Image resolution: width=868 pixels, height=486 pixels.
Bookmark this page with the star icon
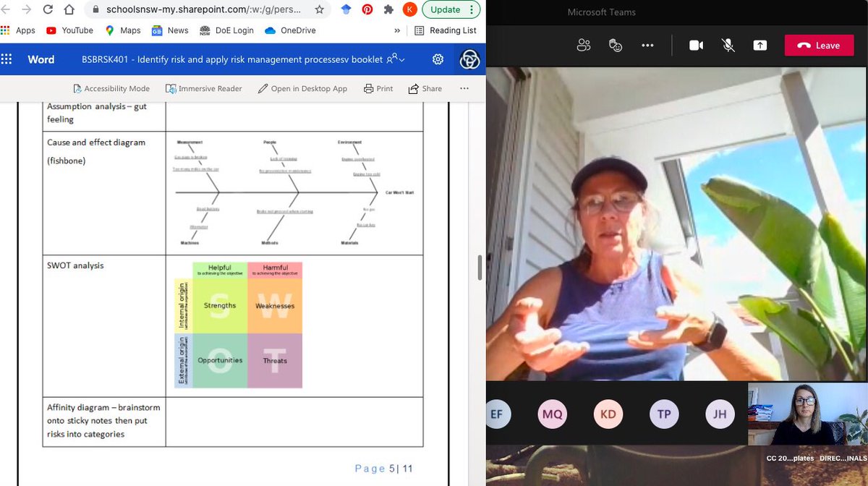tap(319, 9)
